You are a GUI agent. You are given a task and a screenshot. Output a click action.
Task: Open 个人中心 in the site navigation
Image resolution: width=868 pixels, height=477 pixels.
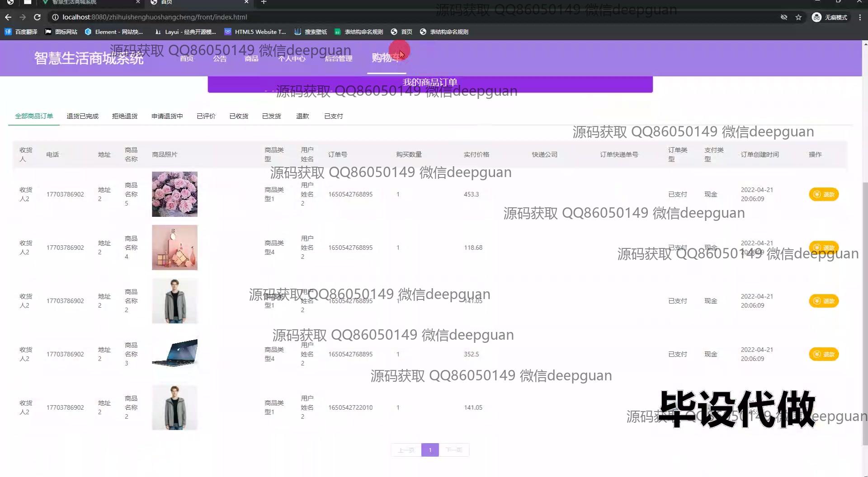[292, 58]
